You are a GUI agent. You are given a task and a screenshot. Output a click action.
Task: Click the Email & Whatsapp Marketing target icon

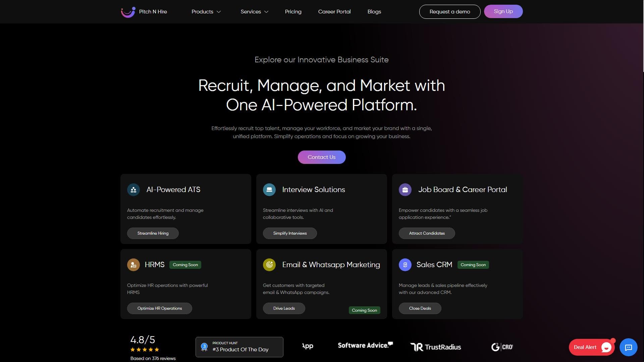[269, 265]
